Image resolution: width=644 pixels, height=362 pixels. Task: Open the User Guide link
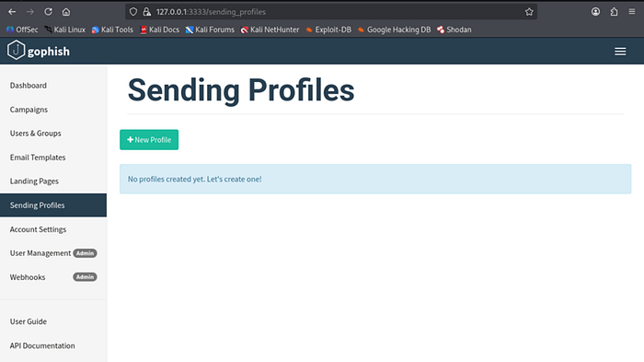pos(53,321)
